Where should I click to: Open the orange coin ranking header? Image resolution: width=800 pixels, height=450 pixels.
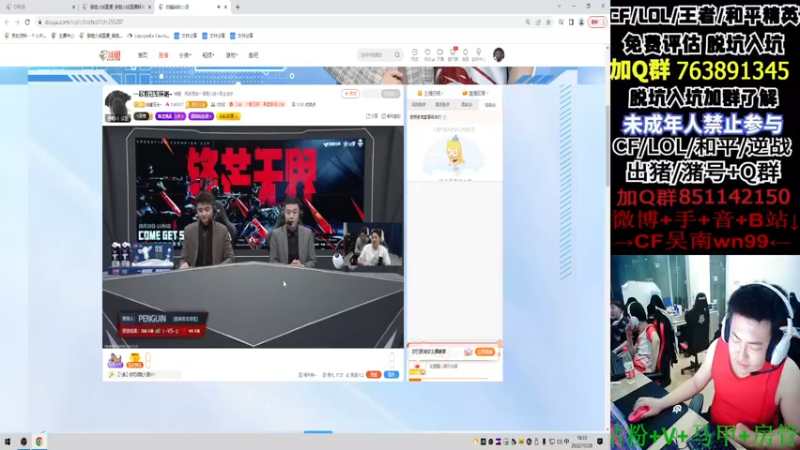click(475, 93)
